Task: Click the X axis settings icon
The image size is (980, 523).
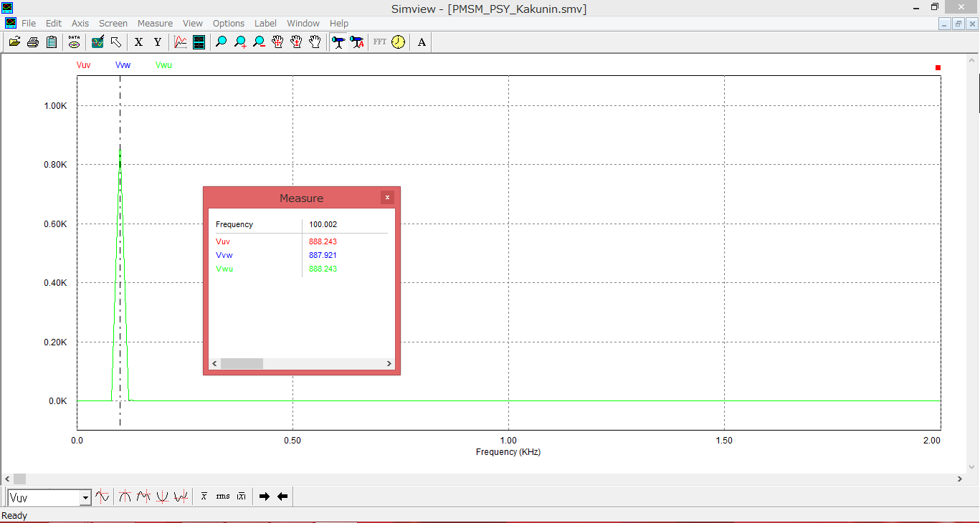Action: pos(139,42)
